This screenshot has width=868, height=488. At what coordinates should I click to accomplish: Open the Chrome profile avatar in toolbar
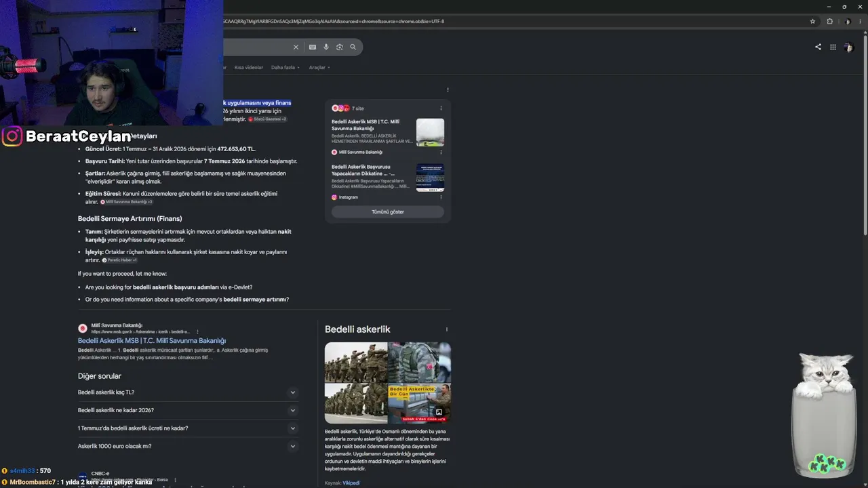tap(848, 21)
